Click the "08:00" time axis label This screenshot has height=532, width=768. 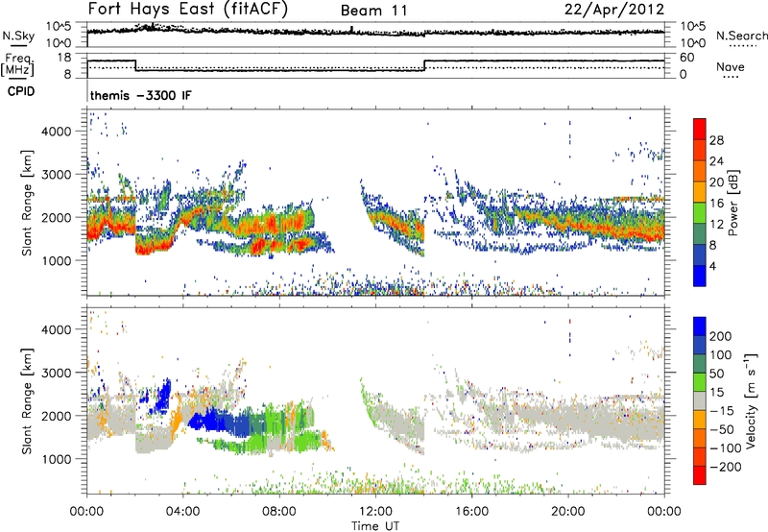[x=279, y=512]
